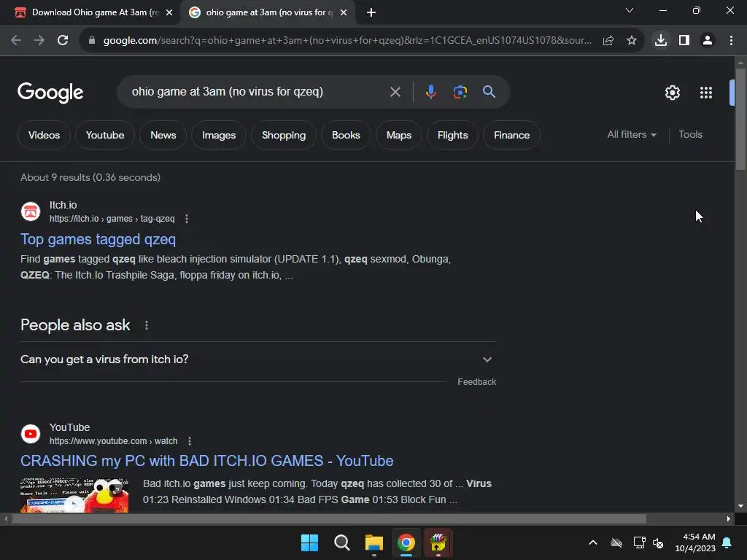
Task: View site info lock icon
Action: point(92,41)
